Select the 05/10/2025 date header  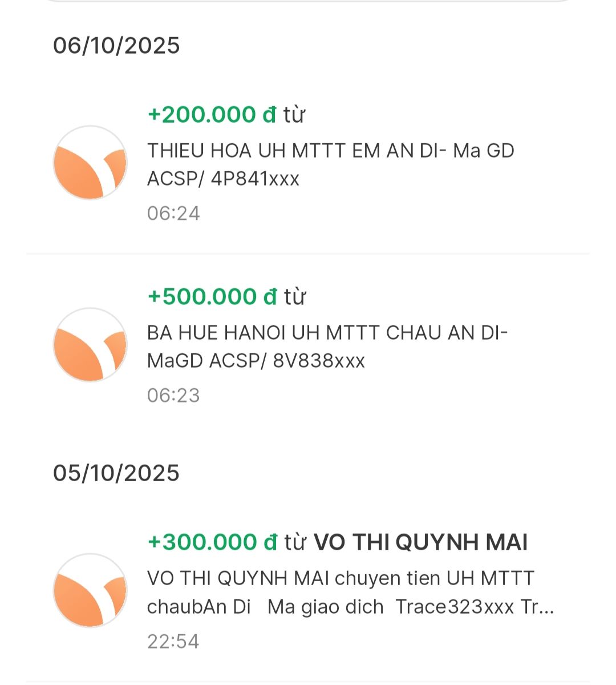click(116, 473)
